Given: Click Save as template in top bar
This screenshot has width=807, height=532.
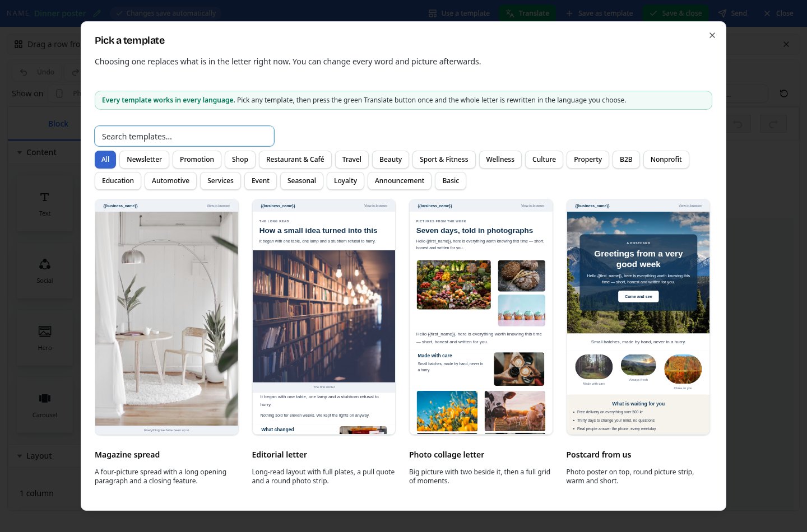Looking at the screenshot, I should (599, 13).
